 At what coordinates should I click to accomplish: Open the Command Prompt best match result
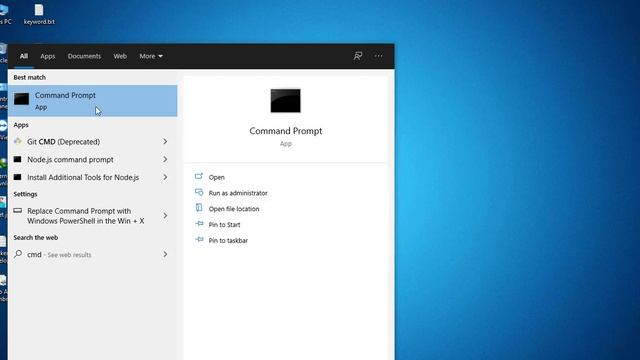point(92,101)
